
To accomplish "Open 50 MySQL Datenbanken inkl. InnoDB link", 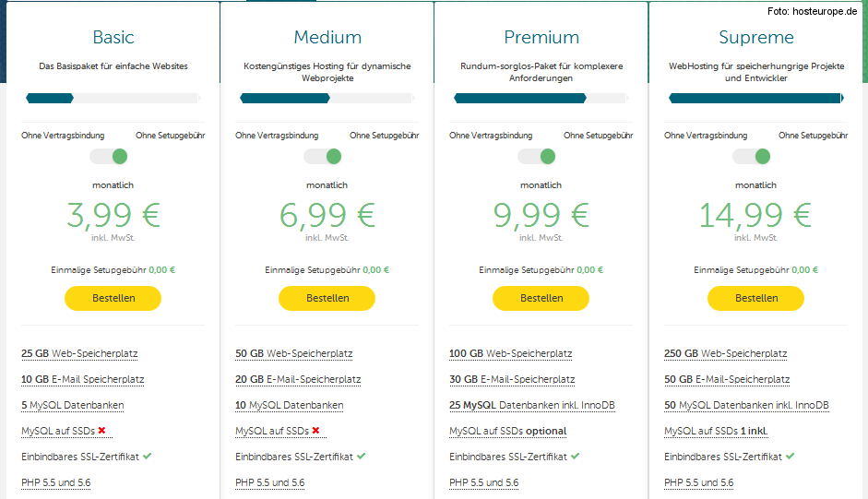I will pyautogui.click(x=746, y=405).
